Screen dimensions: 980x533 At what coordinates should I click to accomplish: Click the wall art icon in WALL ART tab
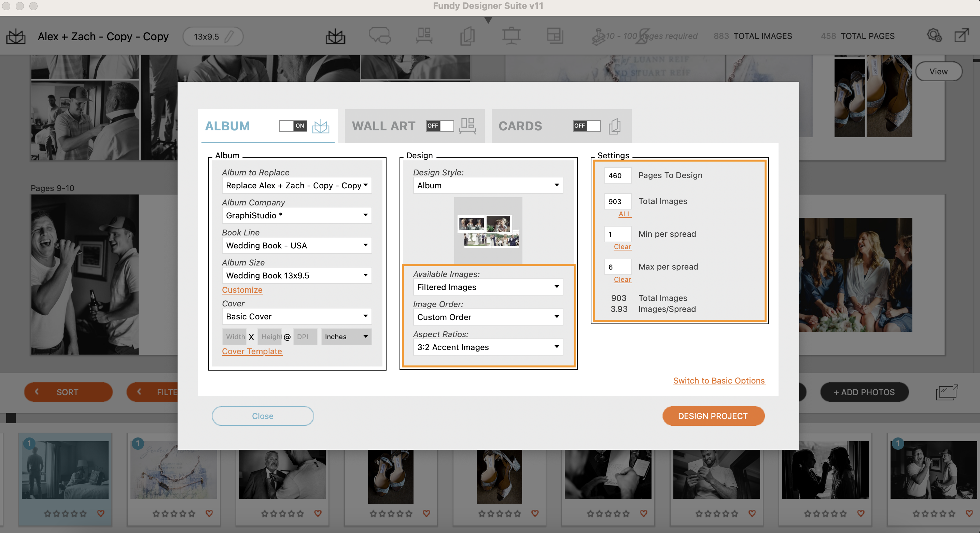(x=467, y=126)
